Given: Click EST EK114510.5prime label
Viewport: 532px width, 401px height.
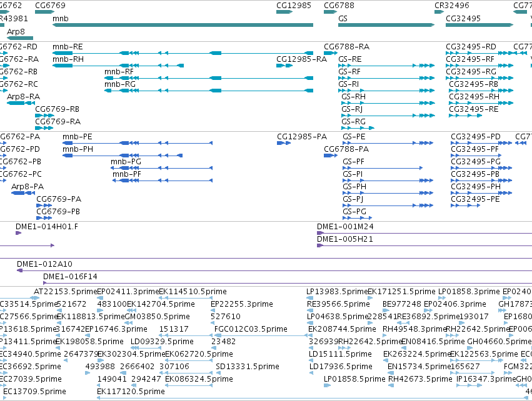Looking at the screenshot, I should point(193,292).
